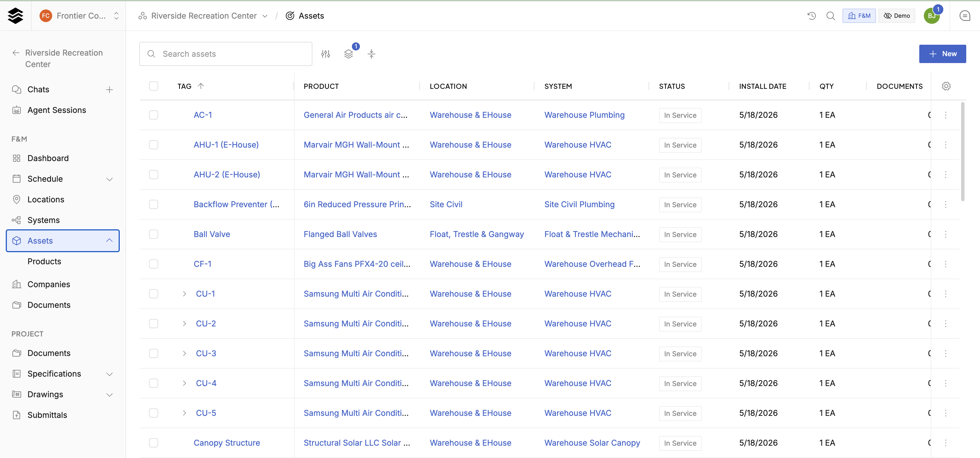Image resolution: width=980 pixels, height=458 pixels.
Task: Open the Frontier Co organization switcher
Action: click(x=79, y=15)
